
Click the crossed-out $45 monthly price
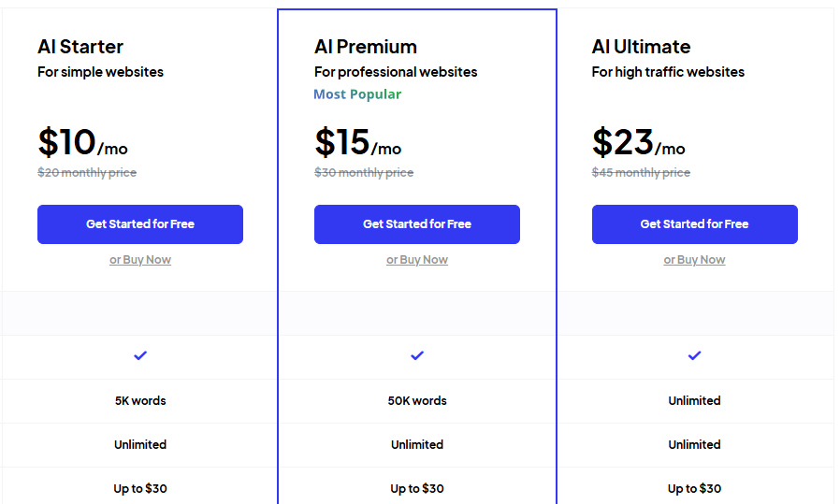click(x=641, y=173)
